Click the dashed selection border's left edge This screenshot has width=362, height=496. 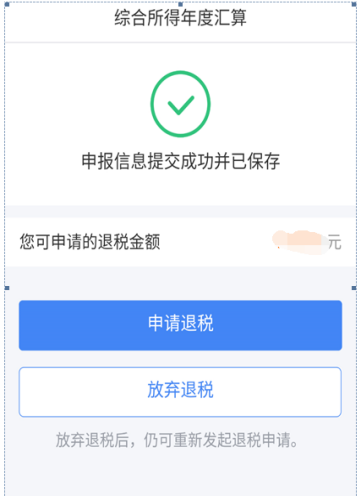click(x=5, y=147)
